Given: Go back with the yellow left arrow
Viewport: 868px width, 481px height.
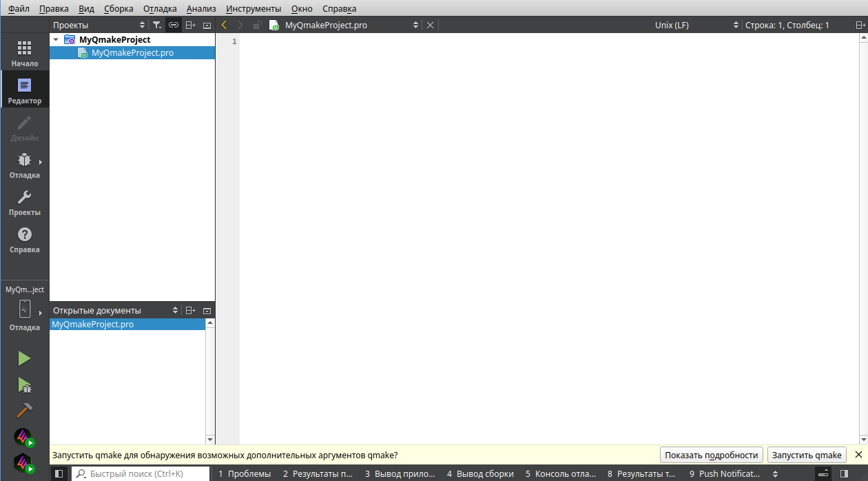Looking at the screenshot, I should tap(224, 25).
